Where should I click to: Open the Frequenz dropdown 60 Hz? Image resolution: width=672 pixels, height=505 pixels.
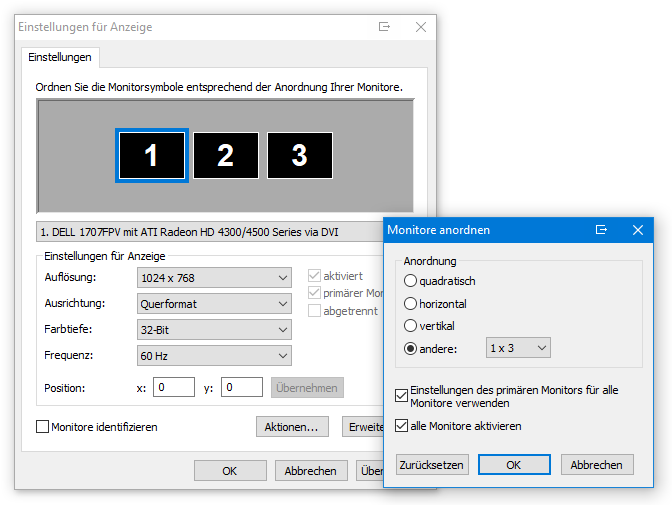click(214, 355)
